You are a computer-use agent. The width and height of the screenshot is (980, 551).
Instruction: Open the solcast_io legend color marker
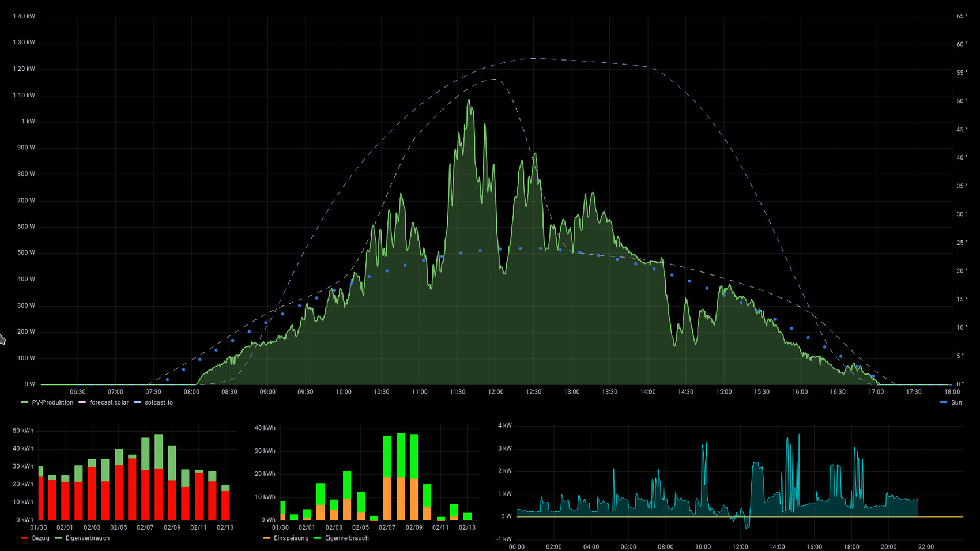coord(137,402)
